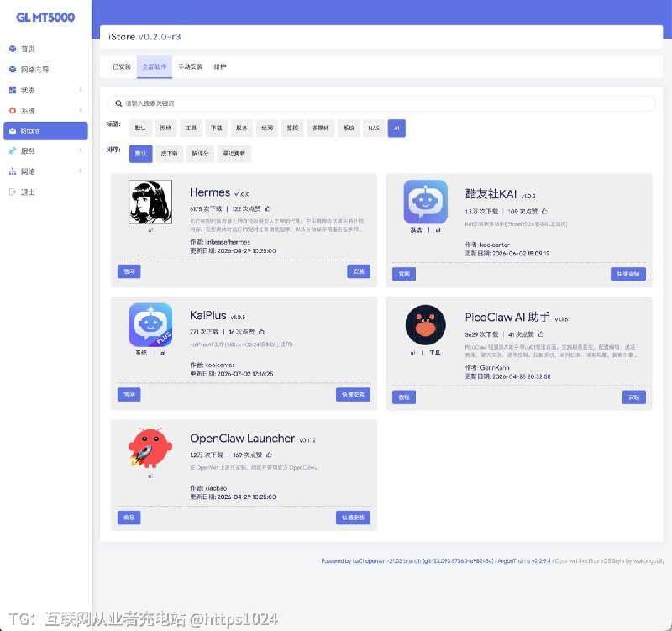Open the 手动安装 tab
The height and width of the screenshot is (631, 672).
(191, 67)
